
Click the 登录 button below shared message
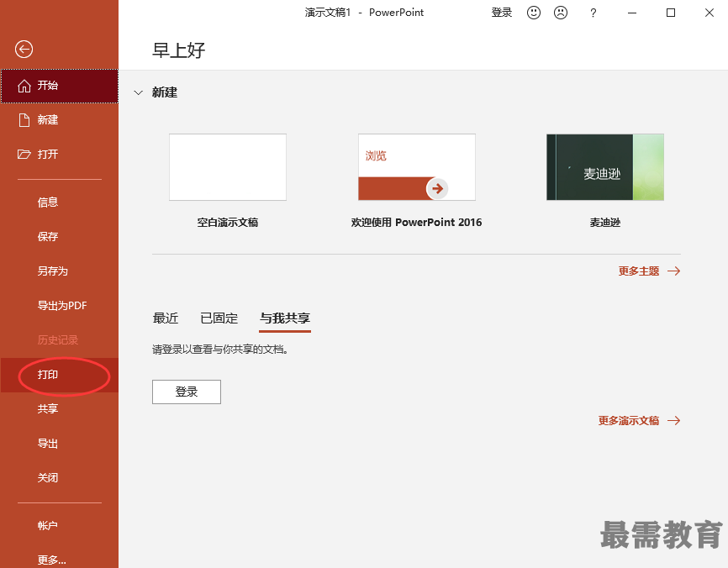point(186,392)
